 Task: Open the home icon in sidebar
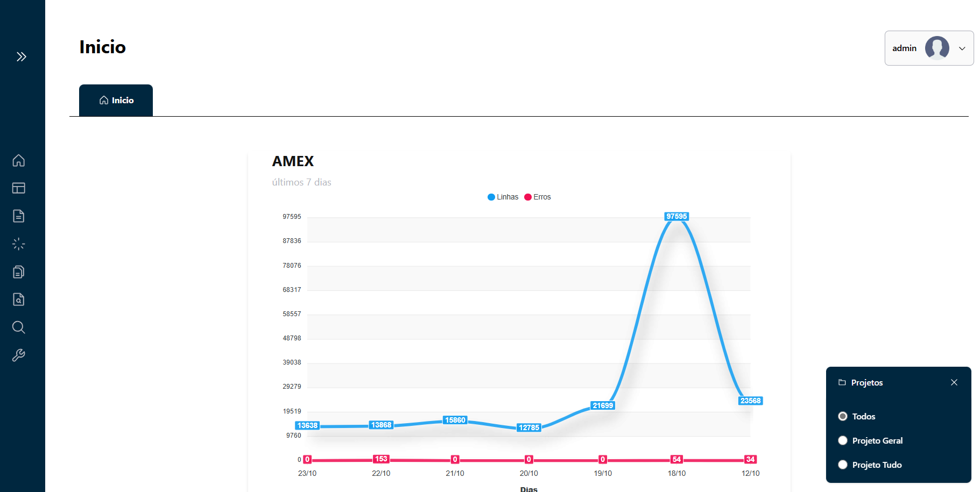[19, 160]
